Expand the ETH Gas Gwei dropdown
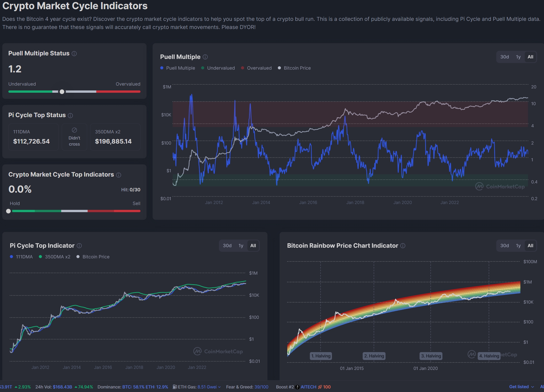Screen dimensions: 544x392 [x=219, y=387]
